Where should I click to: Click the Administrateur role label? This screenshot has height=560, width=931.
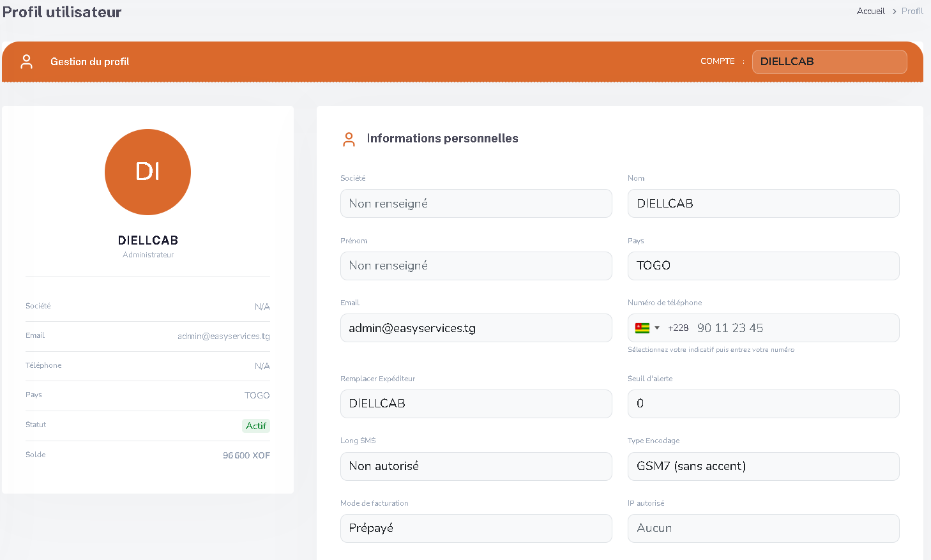point(148,255)
